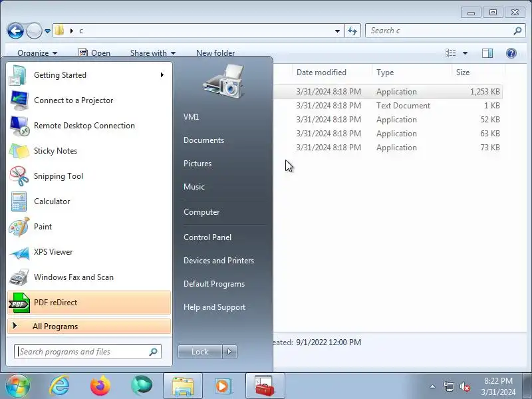Open Explorer help question mark icon
The image size is (532, 399).
pyautogui.click(x=511, y=53)
